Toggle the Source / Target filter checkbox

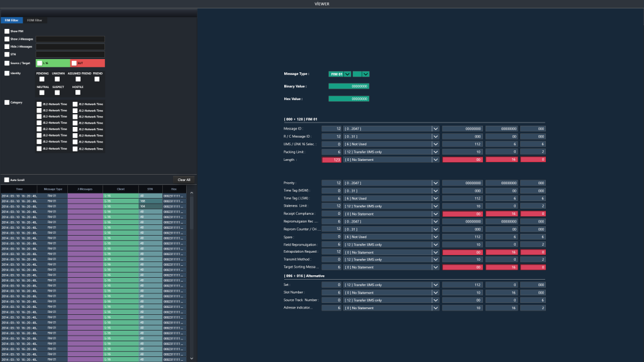point(6,63)
